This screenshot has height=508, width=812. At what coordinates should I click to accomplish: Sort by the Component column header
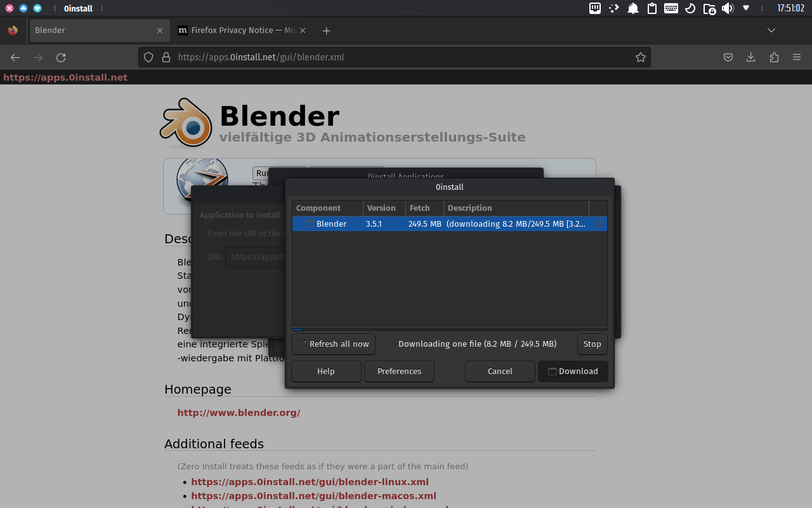327,208
